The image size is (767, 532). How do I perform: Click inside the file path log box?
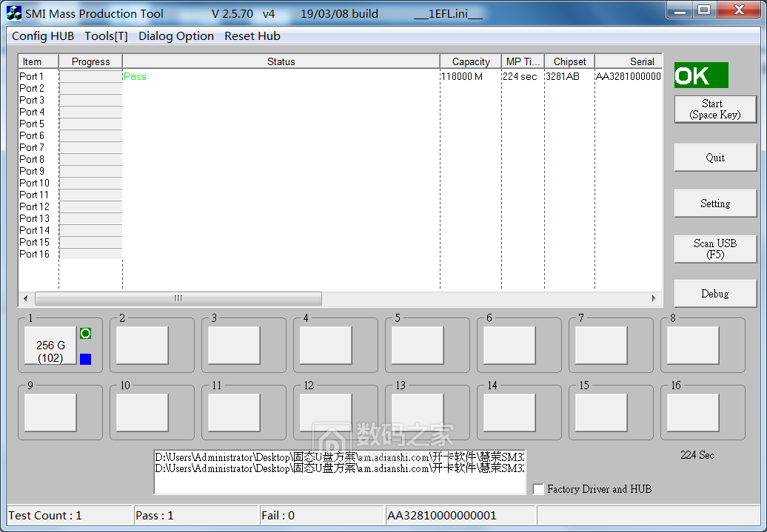pyautogui.click(x=340, y=472)
